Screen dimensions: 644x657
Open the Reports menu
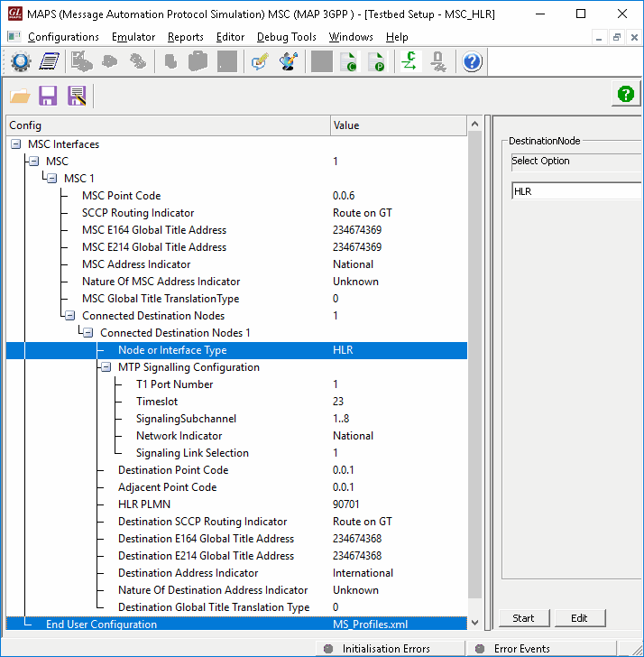(x=185, y=37)
